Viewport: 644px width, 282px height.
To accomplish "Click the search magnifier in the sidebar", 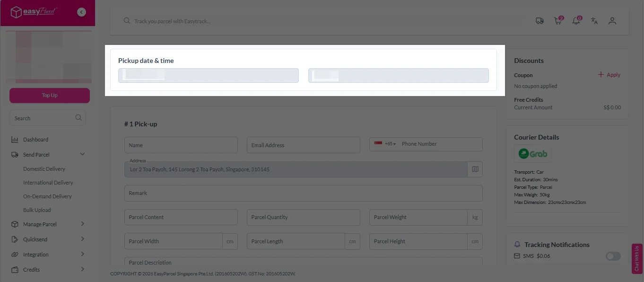I will (78, 118).
